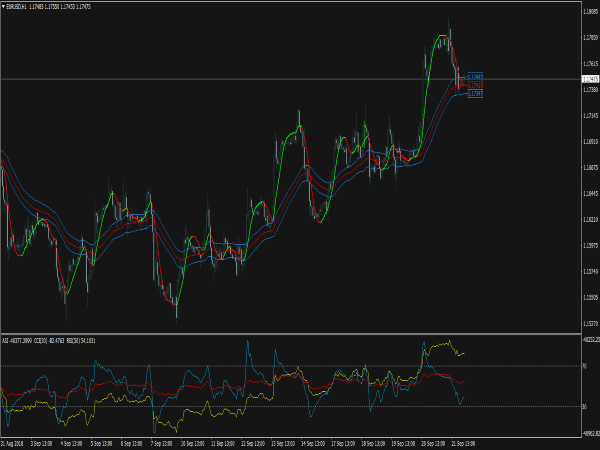Click the 10 Sep 13:00 time label
This screenshot has height=450, width=600.
point(192,444)
